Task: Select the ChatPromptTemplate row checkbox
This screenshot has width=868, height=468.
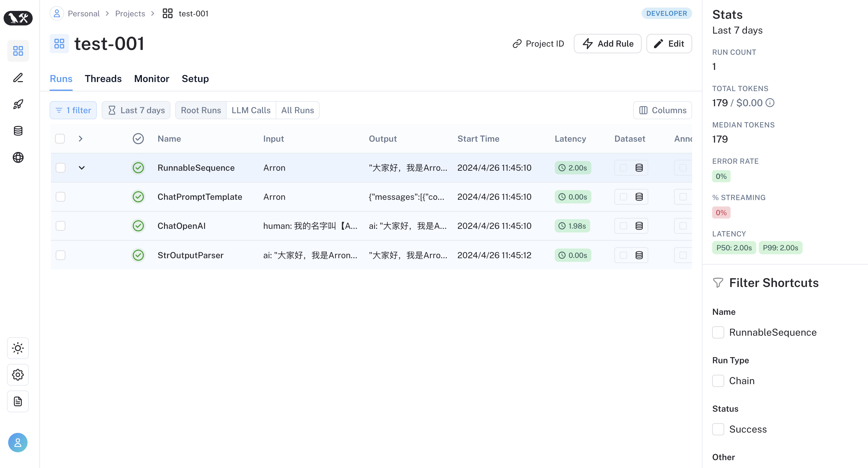Action: (x=60, y=197)
